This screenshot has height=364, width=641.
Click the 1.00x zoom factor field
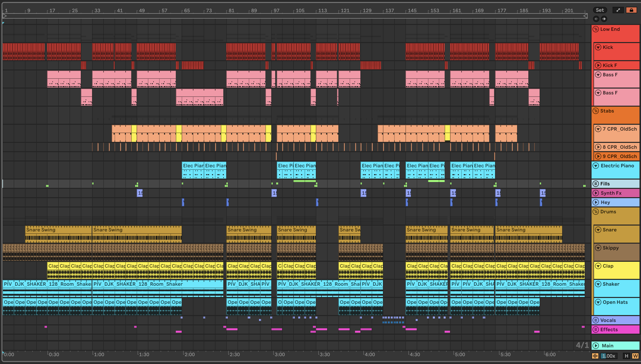608,356
